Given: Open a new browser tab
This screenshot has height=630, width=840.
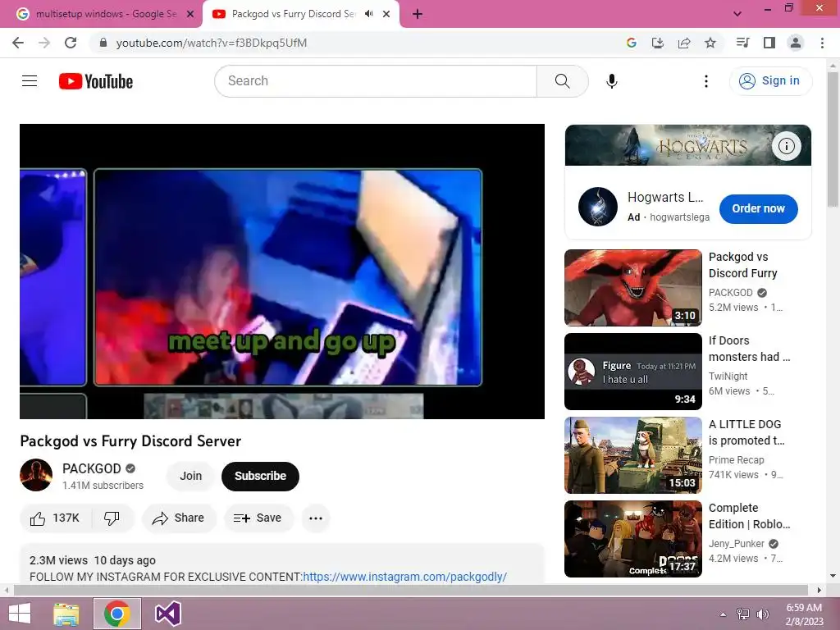Looking at the screenshot, I should pos(418,15).
